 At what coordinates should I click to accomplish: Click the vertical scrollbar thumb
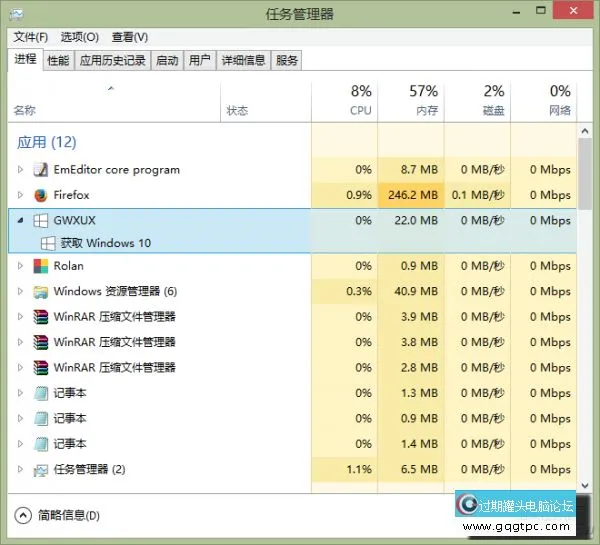584,174
